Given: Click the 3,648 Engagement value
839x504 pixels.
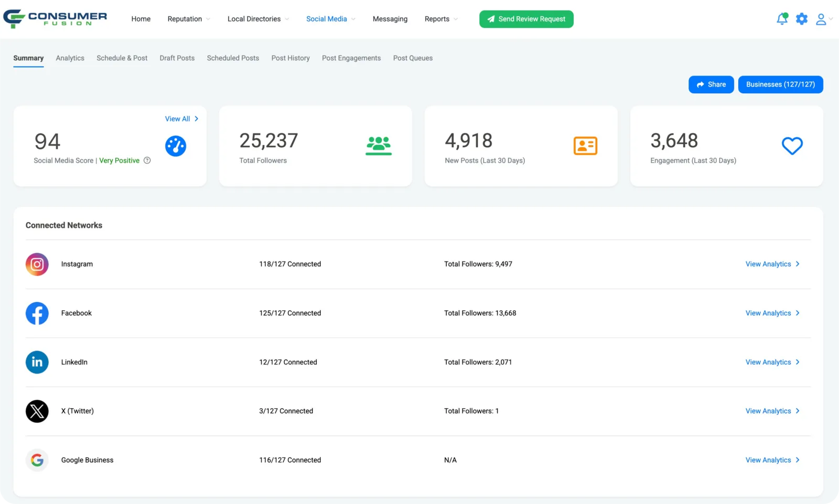Looking at the screenshot, I should coord(674,140).
